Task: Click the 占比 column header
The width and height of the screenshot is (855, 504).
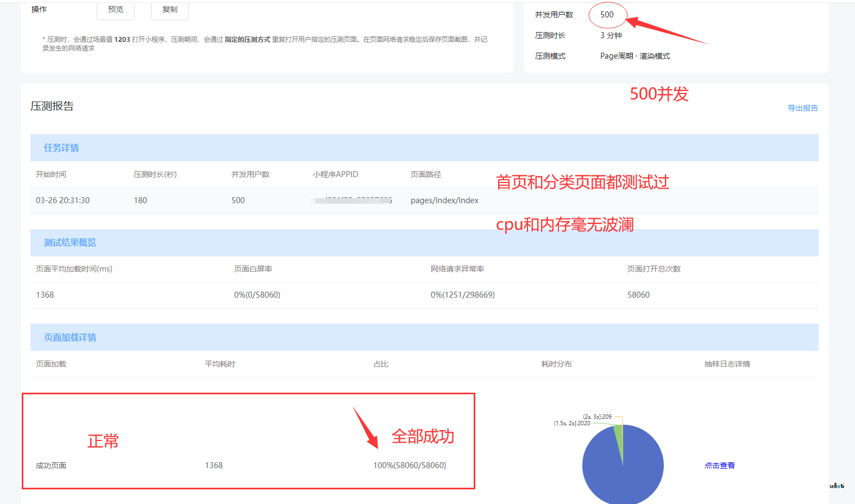Action: pyautogui.click(x=381, y=364)
